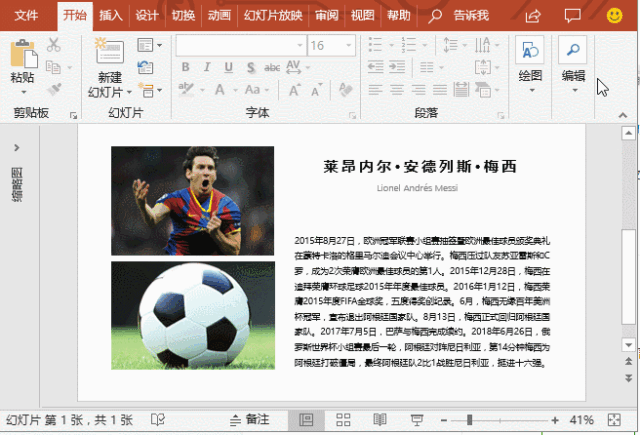The image size is (640, 435).
Task: Align text left
Action: (x=375, y=89)
